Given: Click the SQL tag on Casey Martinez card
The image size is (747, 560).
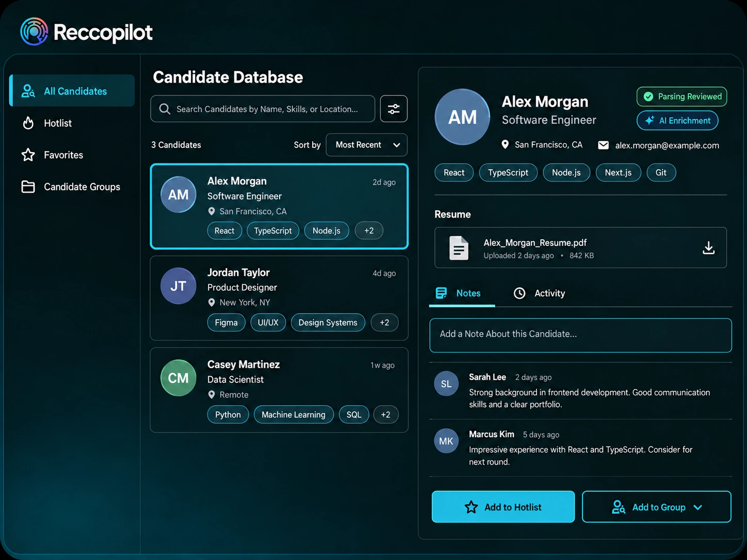Looking at the screenshot, I should [354, 415].
